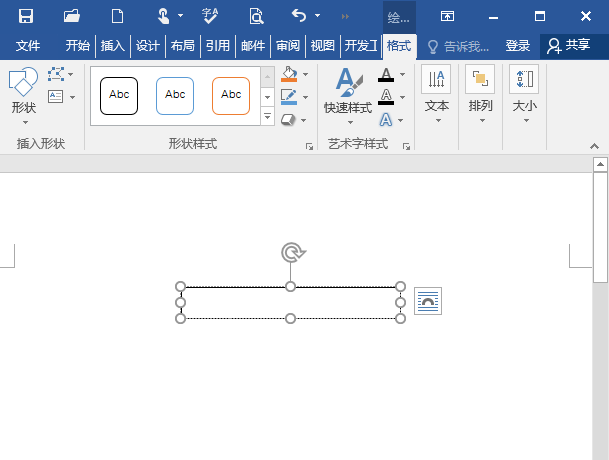Click the rotation handle above text box
Screen dimensions: 609x460
(x=291, y=252)
